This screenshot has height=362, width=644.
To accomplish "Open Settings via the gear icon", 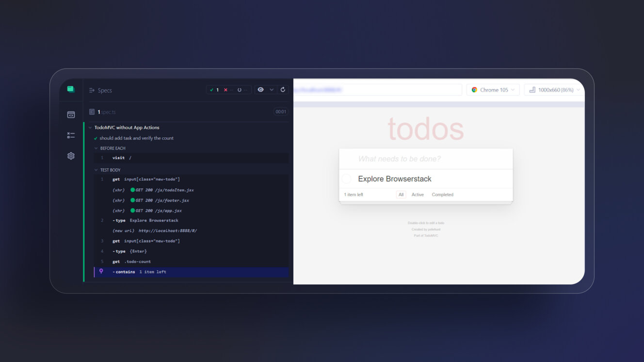I will click(x=71, y=156).
